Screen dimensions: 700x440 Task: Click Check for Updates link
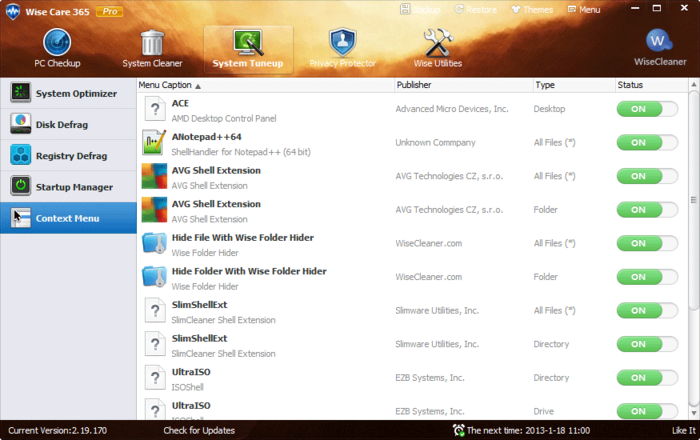pos(199,430)
